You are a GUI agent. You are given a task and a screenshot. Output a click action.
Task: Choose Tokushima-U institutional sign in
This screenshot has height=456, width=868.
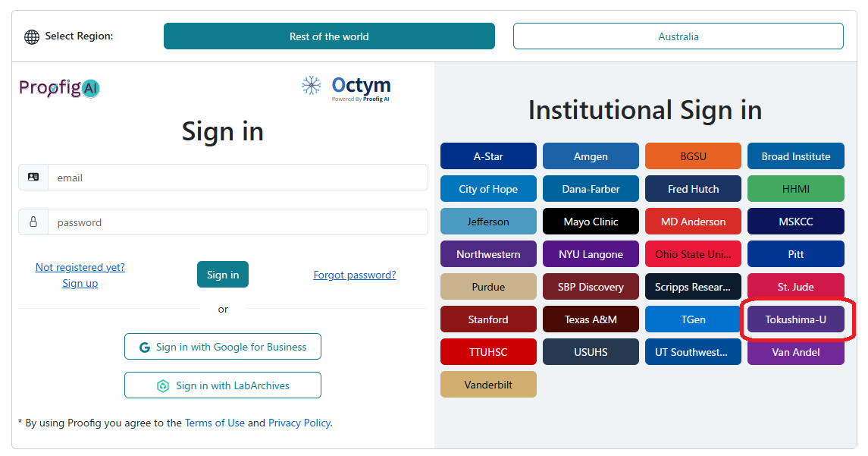[795, 319]
